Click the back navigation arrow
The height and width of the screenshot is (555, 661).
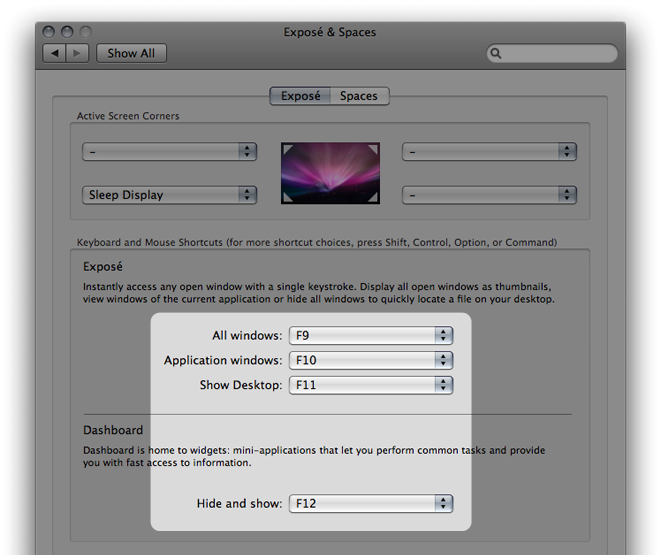(x=54, y=53)
